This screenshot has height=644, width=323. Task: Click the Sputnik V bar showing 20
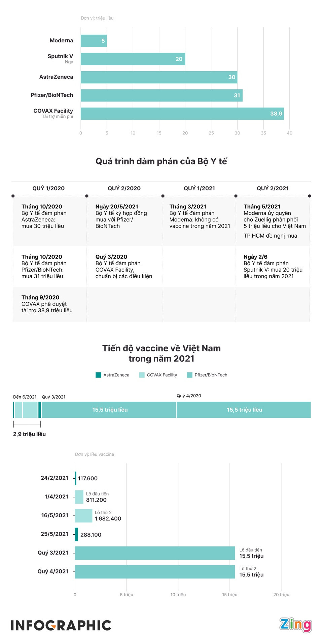coord(133,59)
